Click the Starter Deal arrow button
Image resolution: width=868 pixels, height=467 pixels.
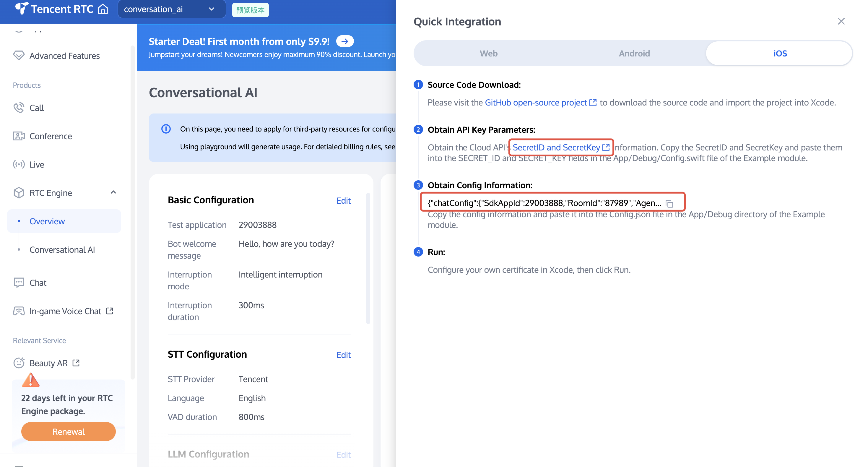(x=345, y=41)
